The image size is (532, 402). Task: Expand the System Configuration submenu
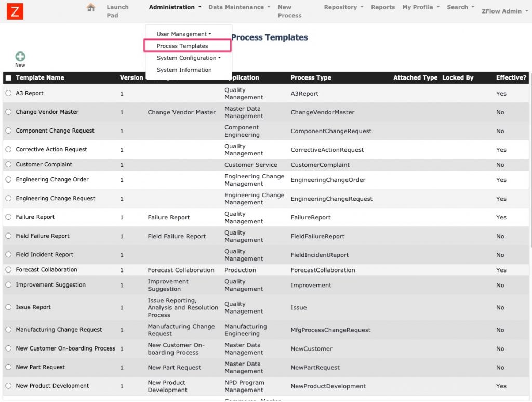coord(189,58)
